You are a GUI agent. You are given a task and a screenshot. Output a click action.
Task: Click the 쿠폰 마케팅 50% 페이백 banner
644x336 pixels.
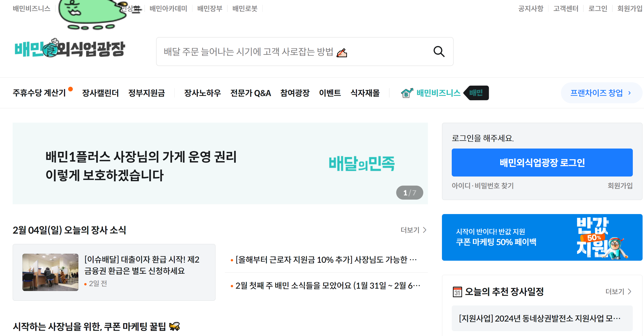pos(542,237)
